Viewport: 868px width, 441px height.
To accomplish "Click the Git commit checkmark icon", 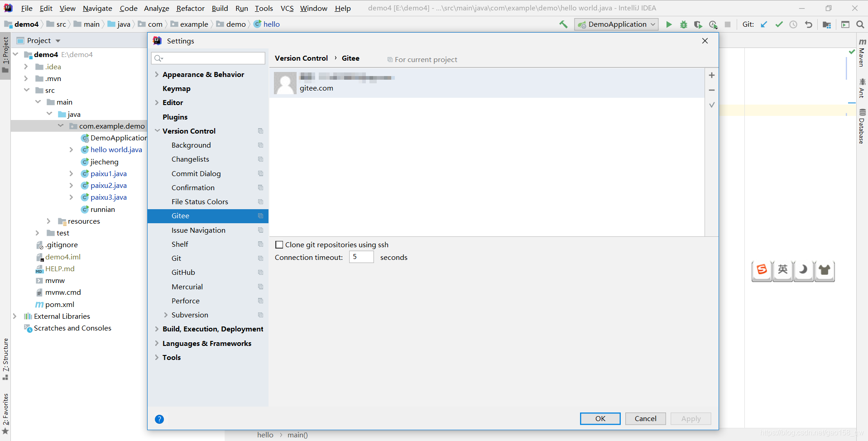I will point(779,24).
